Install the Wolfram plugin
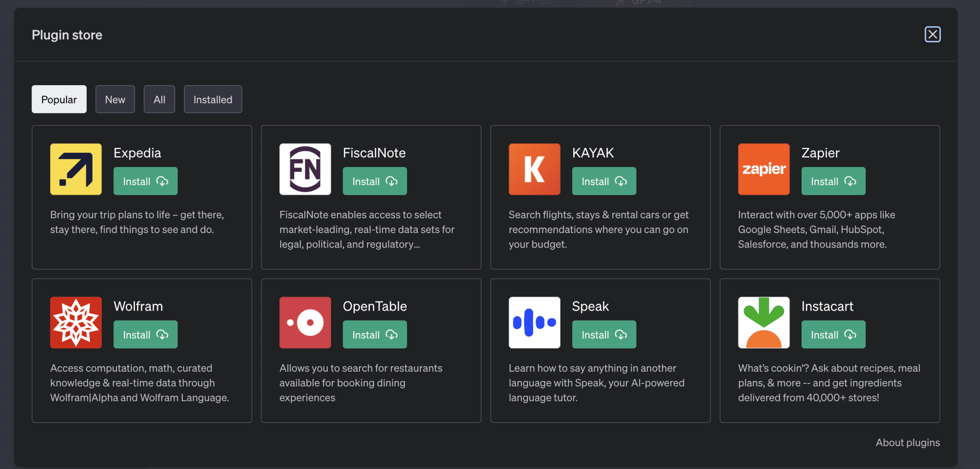 tap(145, 334)
